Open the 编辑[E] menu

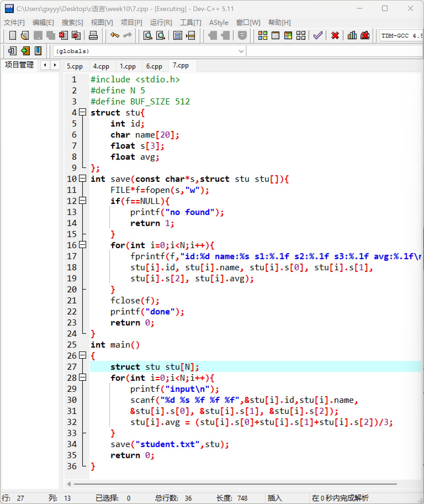tap(43, 22)
